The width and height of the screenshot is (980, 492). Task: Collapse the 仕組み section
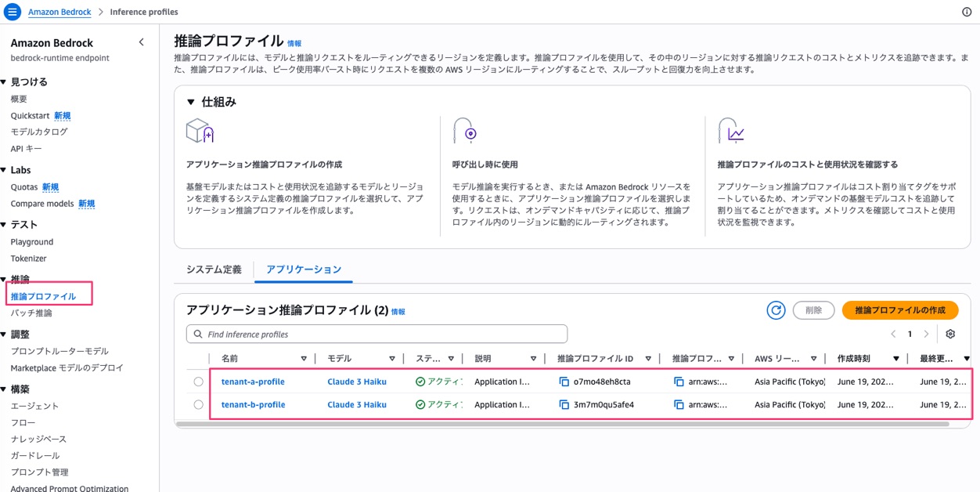[x=191, y=103]
